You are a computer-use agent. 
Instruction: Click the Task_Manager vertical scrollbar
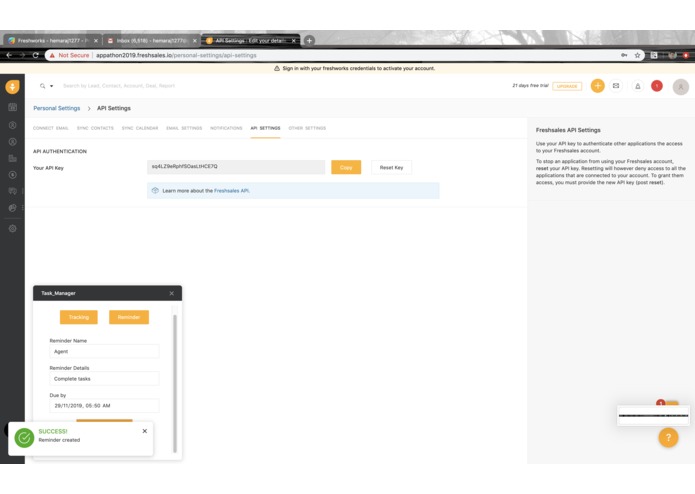point(175,383)
